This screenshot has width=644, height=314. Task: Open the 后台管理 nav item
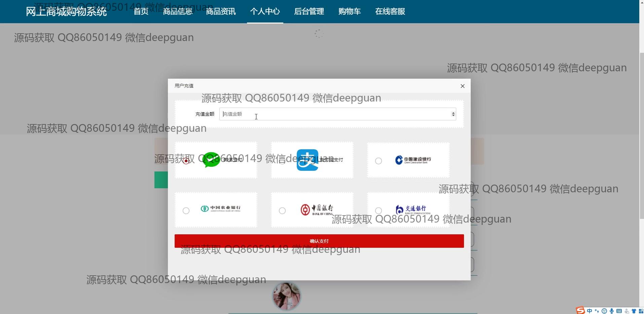(x=309, y=11)
